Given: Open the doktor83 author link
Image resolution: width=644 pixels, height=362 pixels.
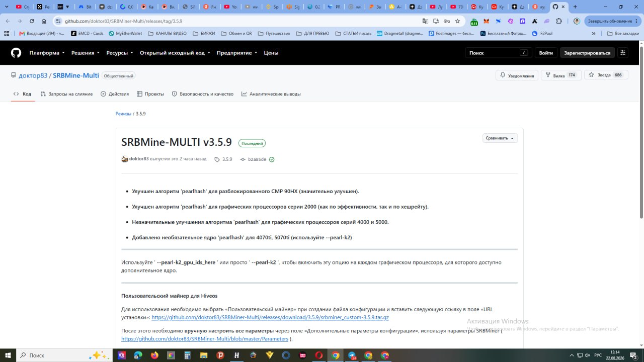Looking at the screenshot, I should coord(139,159).
